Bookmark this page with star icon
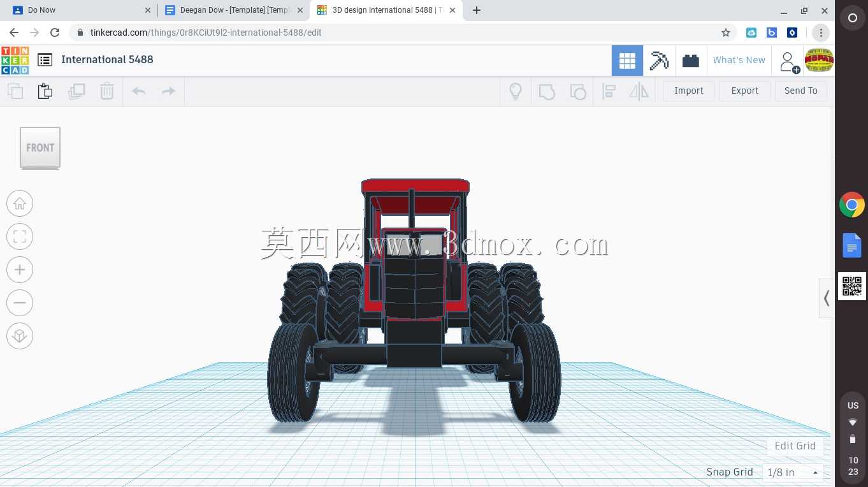Viewport: 868px width, 487px height. pos(725,33)
